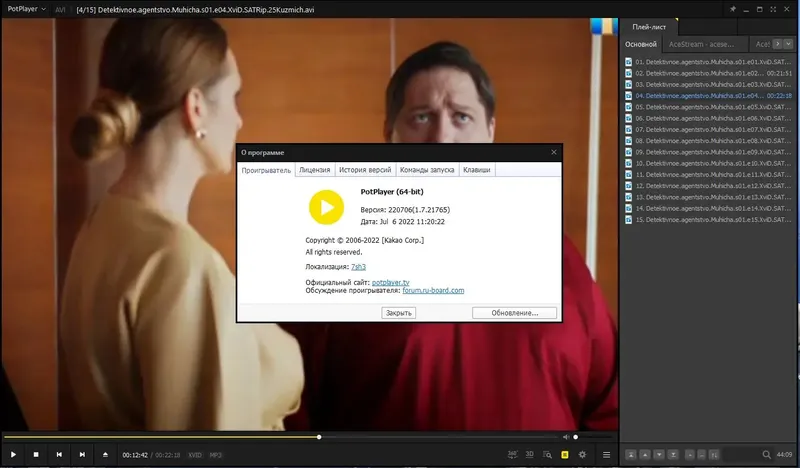This screenshot has width=800, height=468.
Task: Open the Команды запуска tab
Action: (x=427, y=170)
